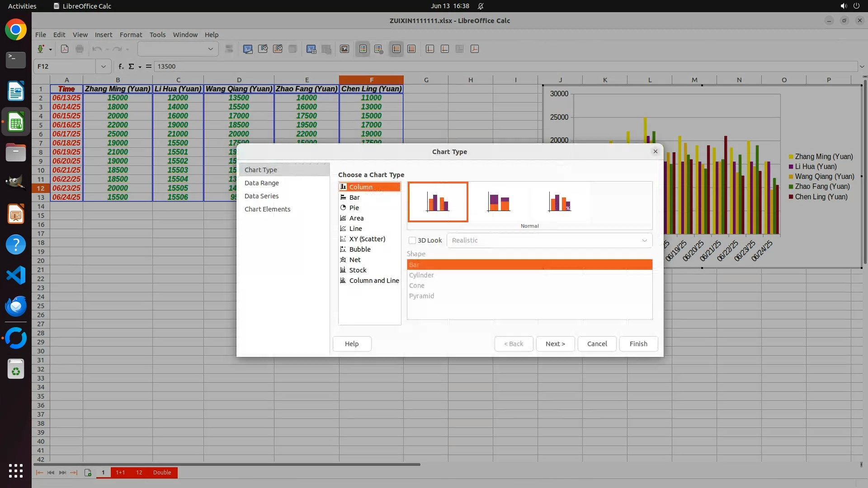The height and width of the screenshot is (488, 868).
Task: Expand the Realistic 3D scheme dropdown
Action: (644, 240)
